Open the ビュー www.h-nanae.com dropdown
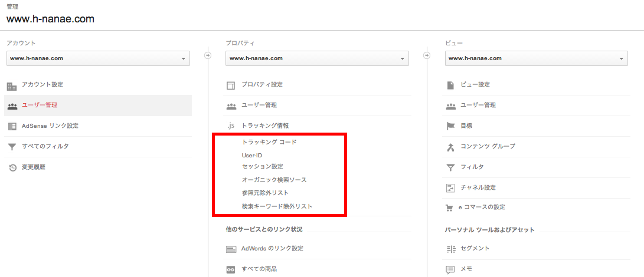This screenshot has height=277, width=644. coord(537,58)
